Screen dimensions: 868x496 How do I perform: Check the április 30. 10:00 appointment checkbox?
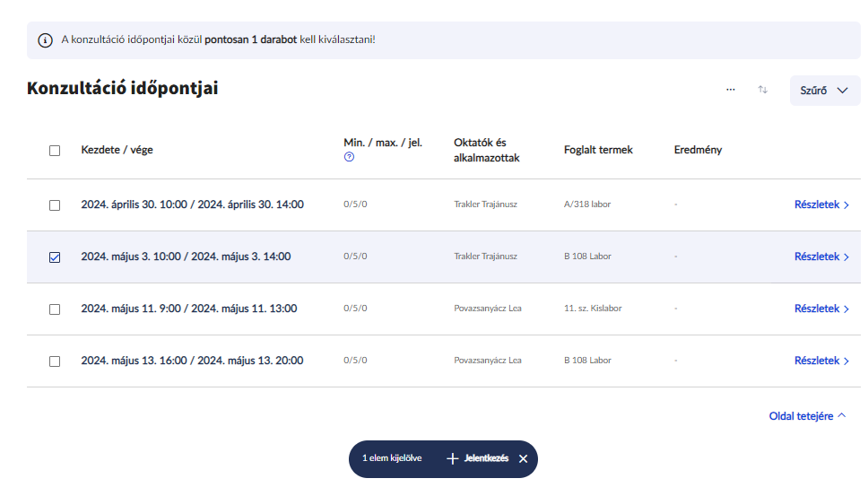click(x=55, y=204)
